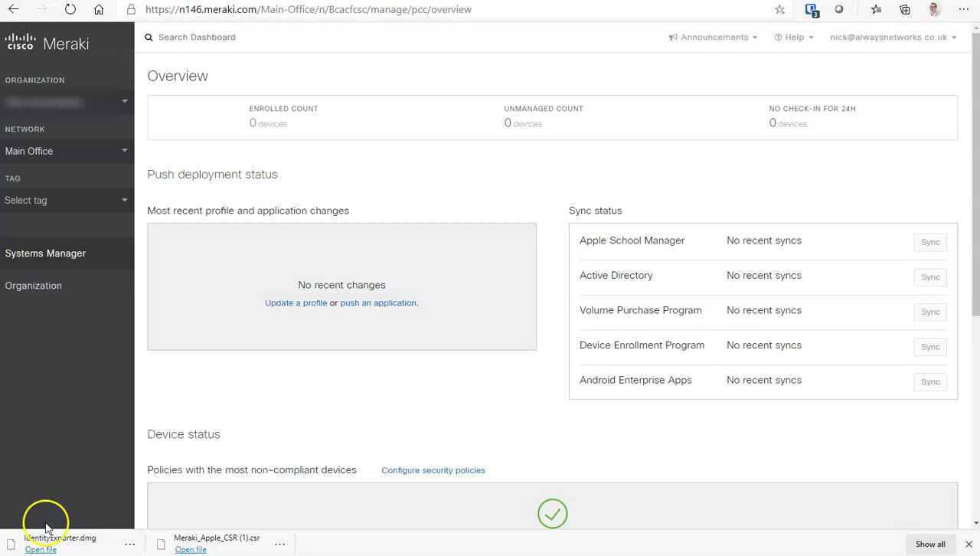Viewport: 980px width, 556px height.
Task: Open Systems Manager in sidebar
Action: [x=45, y=253]
